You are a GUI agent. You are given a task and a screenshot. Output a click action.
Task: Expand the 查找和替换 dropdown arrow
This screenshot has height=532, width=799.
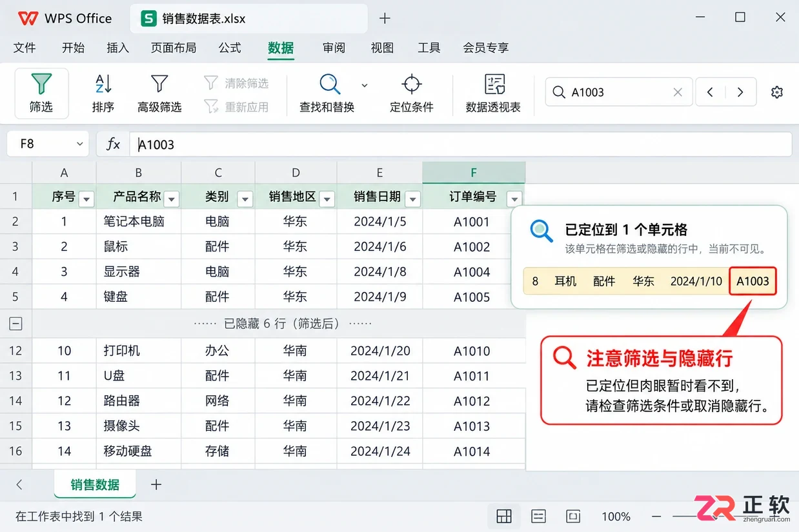(x=365, y=85)
